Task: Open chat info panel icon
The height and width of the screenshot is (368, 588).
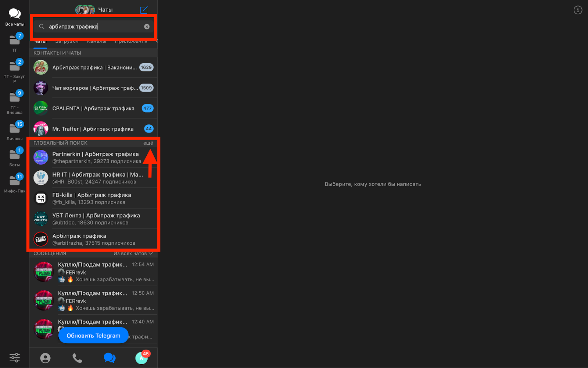Action: [x=578, y=10]
